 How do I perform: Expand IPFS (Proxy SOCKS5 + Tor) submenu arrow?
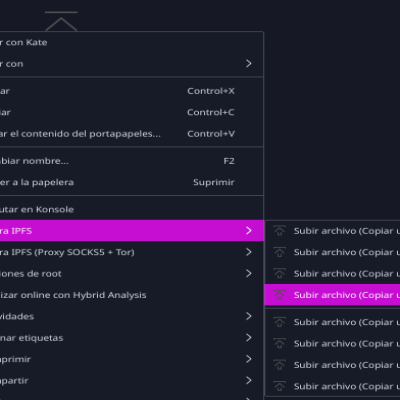coord(249,252)
